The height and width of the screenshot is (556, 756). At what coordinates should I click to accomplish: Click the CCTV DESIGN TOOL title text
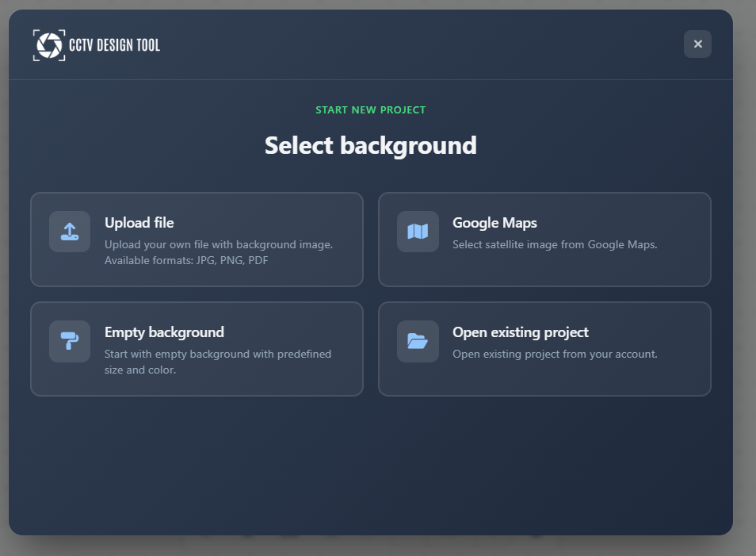[x=114, y=45]
